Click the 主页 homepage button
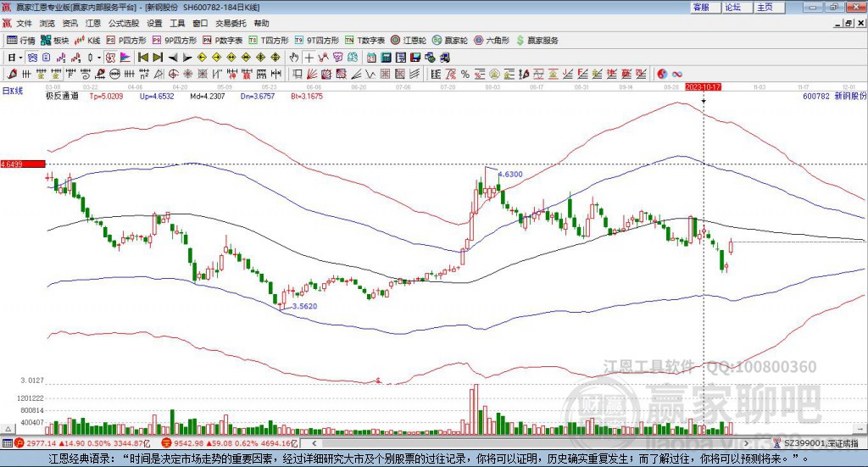Viewport: 868px width, 467px height. (770, 7)
